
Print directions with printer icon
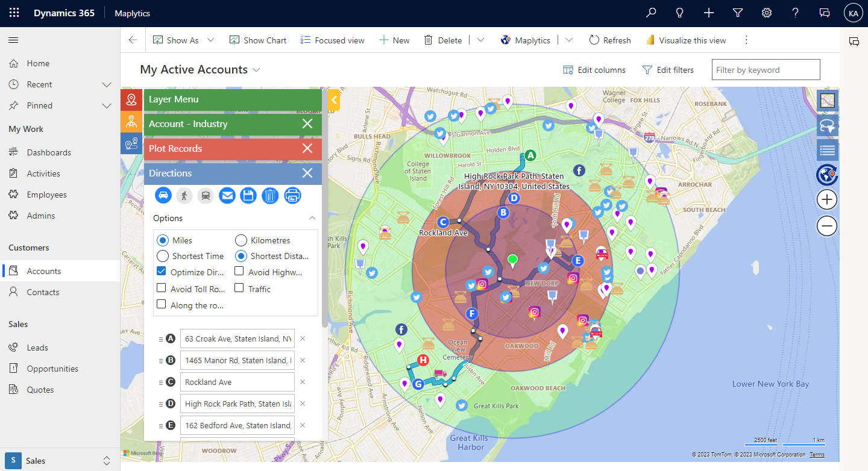pos(292,195)
